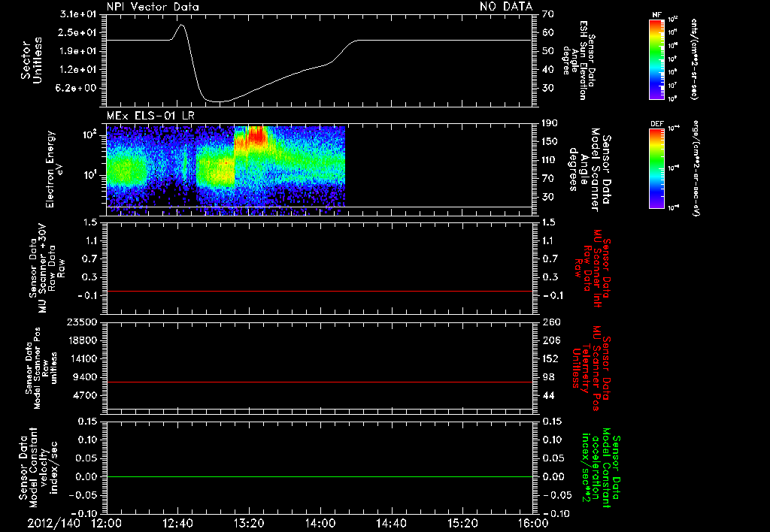Click the '14100' scanner position tick label
This screenshot has height=532, width=770.
click(82, 358)
